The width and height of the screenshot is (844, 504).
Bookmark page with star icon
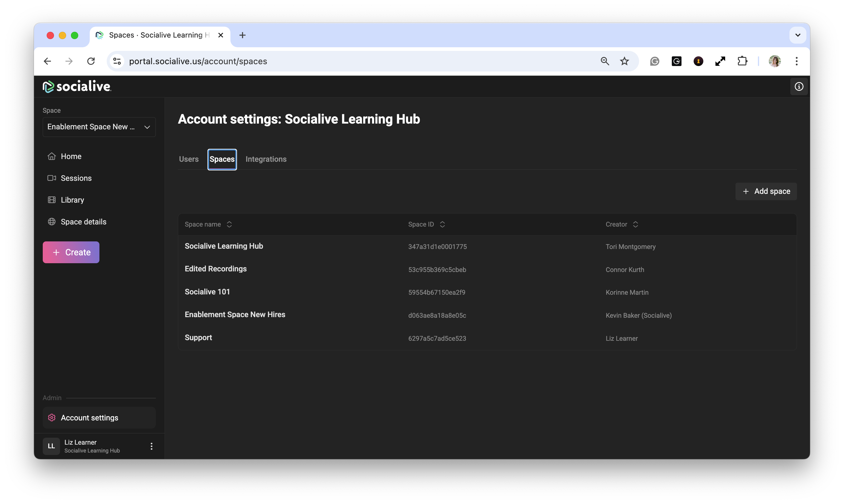pyautogui.click(x=625, y=61)
